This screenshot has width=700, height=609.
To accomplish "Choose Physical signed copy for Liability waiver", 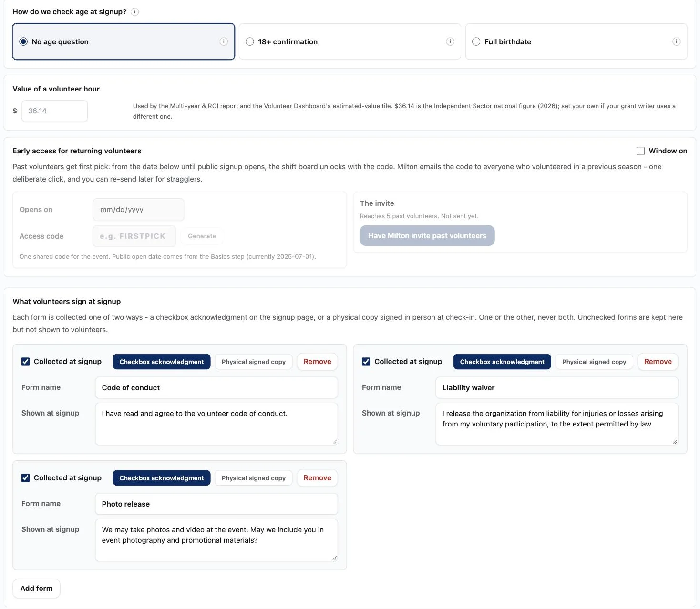I will (594, 362).
